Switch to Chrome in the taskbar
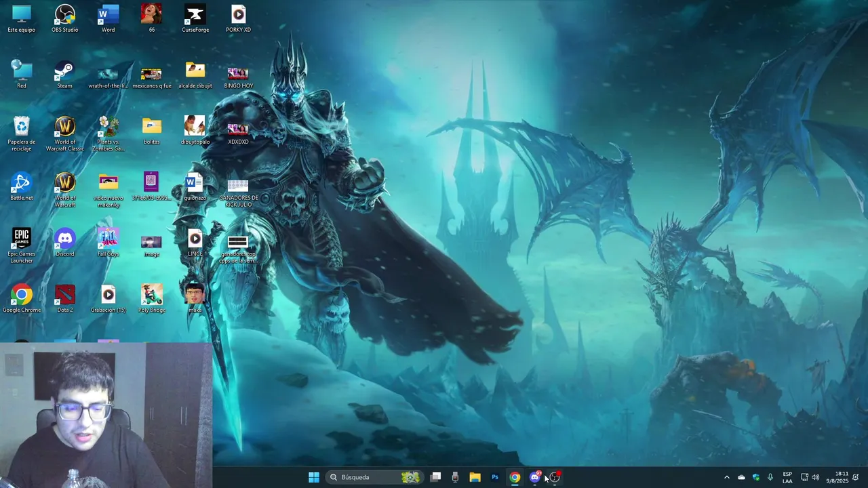This screenshot has width=868, height=488. (x=515, y=477)
